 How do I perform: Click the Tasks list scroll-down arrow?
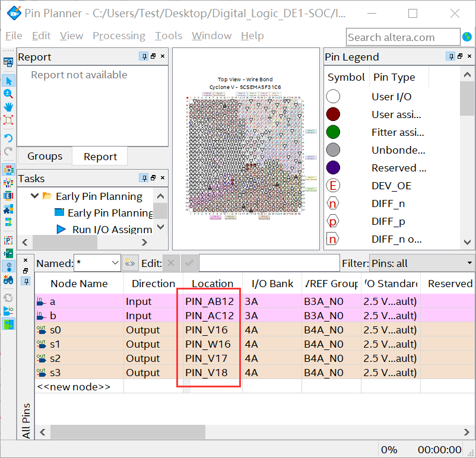coord(160,227)
